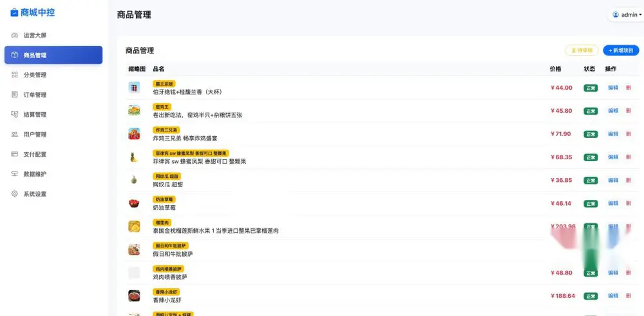The image size is (644, 316).
Task: Delete the 菲律宾凤梨 ¥68.35 product
Action: tap(629, 157)
